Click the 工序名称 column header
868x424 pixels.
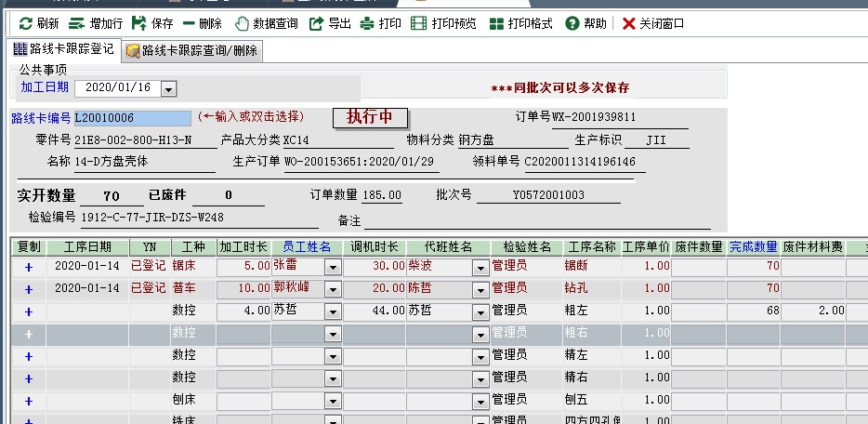(592, 247)
